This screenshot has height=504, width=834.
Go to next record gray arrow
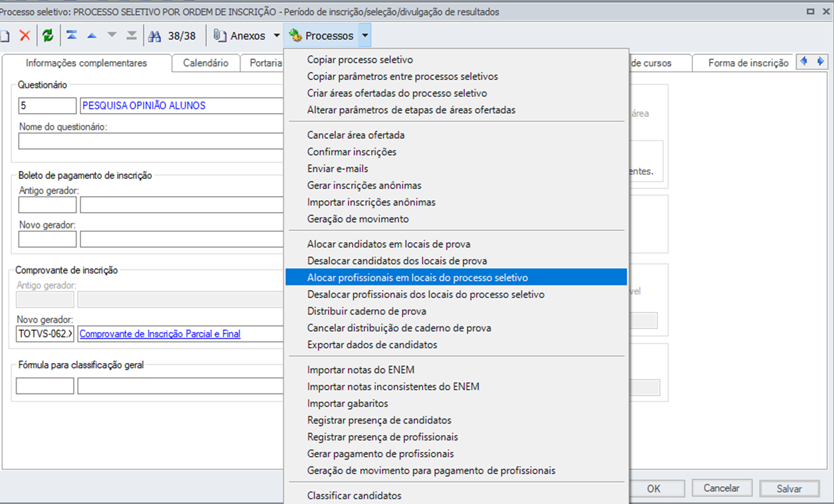point(112,35)
